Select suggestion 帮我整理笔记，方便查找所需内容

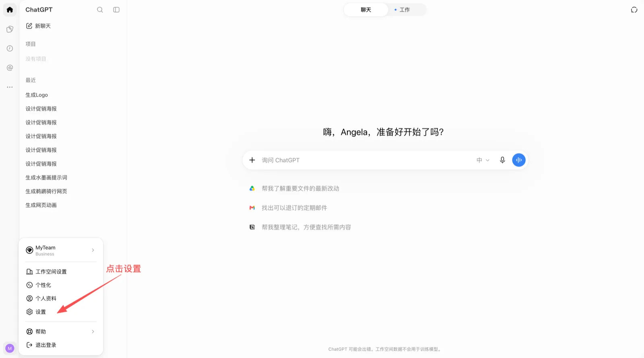(x=306, y=227)
